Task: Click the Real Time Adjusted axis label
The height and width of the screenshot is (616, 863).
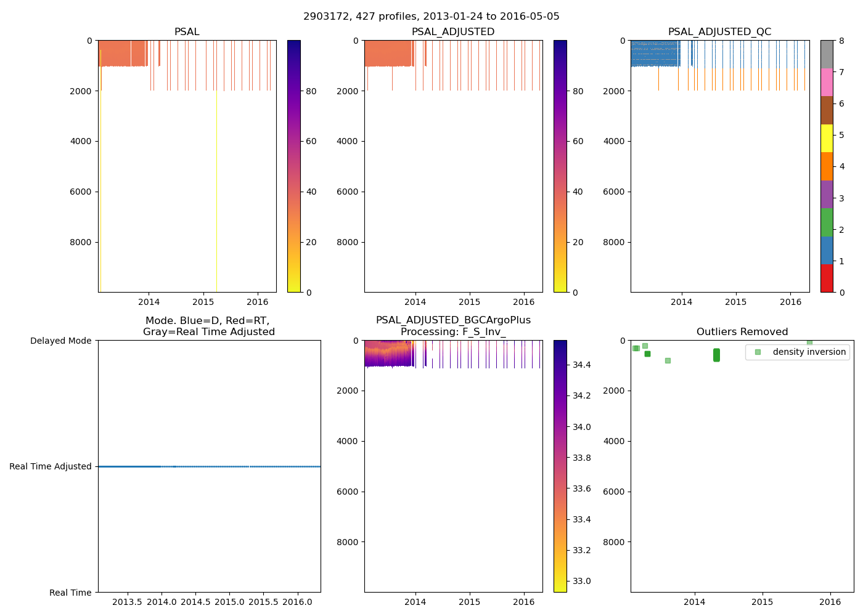Action: point(51,466)
